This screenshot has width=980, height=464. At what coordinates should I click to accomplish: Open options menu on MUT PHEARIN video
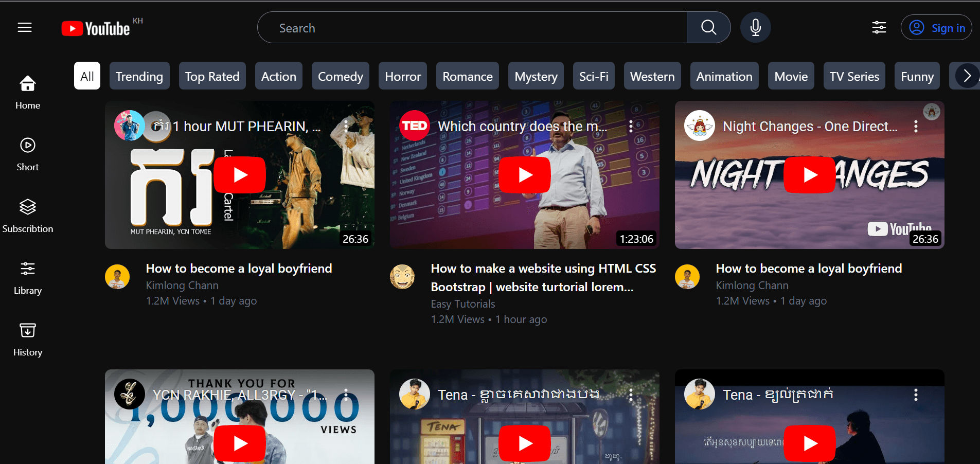[x=346, y=127]
